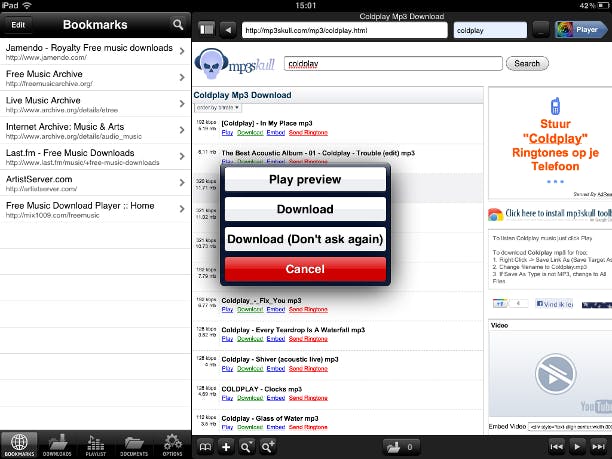Screen dimensions: 612x459
Task: Go back with the left arrow button
Action: (x=228, y=30)
